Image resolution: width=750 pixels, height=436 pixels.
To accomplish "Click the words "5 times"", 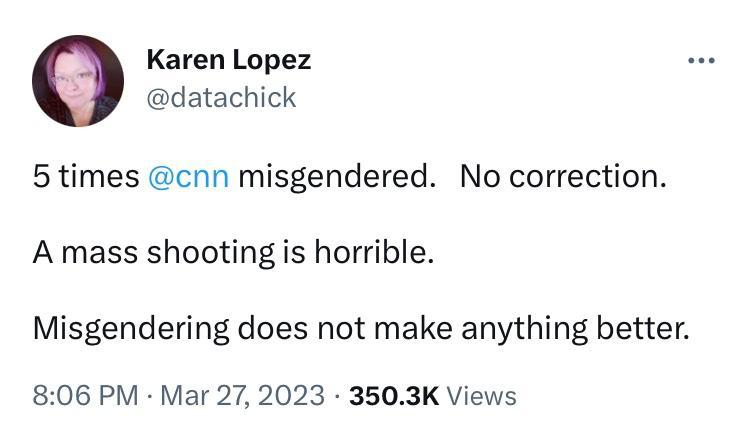I will (86, 177).
